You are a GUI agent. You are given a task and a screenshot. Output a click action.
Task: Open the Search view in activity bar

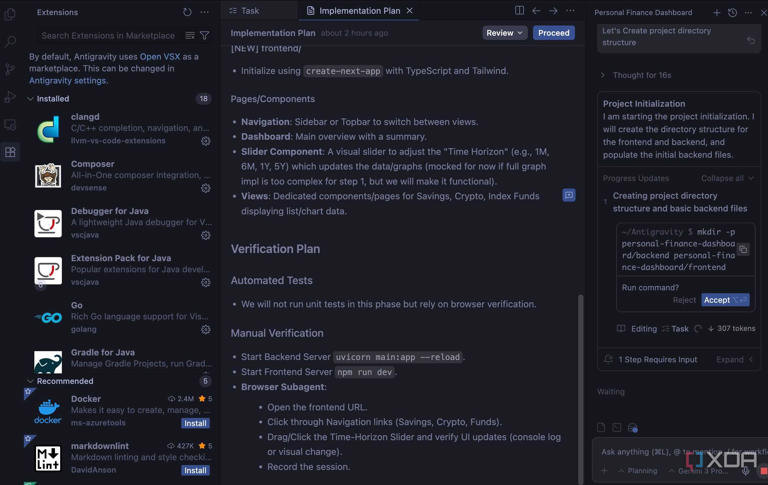[10, 42]
